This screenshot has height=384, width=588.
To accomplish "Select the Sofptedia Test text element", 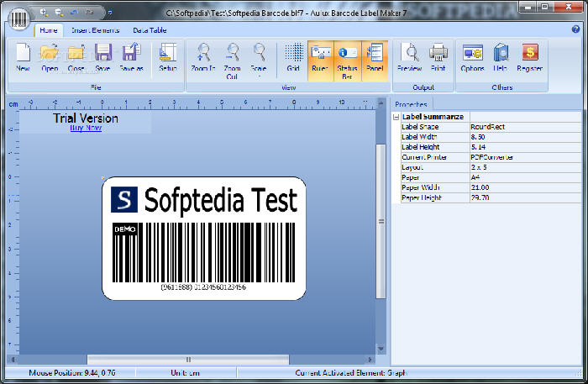I will click(221, 200).
